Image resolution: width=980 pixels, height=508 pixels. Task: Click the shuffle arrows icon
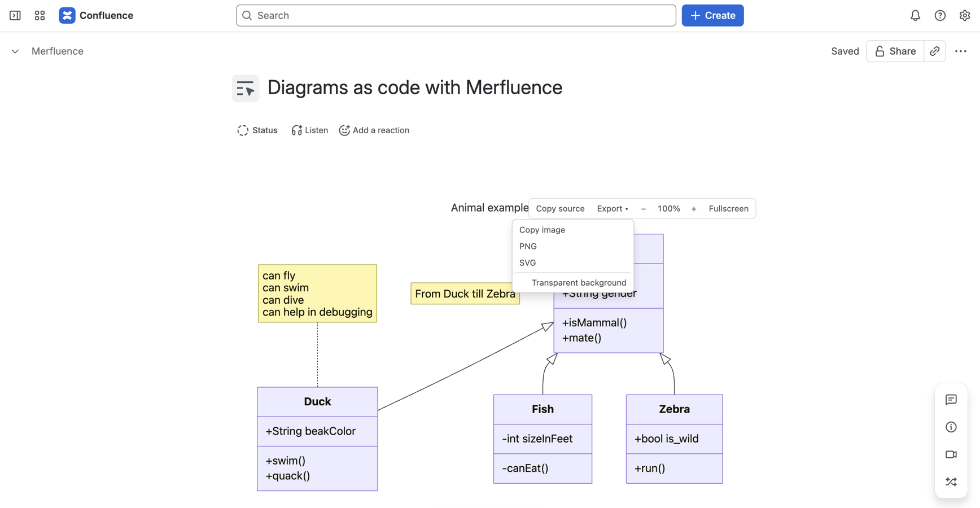951,481
